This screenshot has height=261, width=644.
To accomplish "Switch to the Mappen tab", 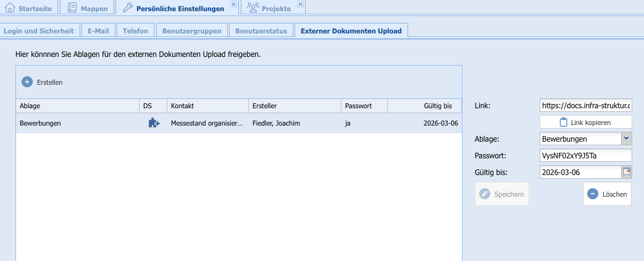I will (x=88, y=8).
